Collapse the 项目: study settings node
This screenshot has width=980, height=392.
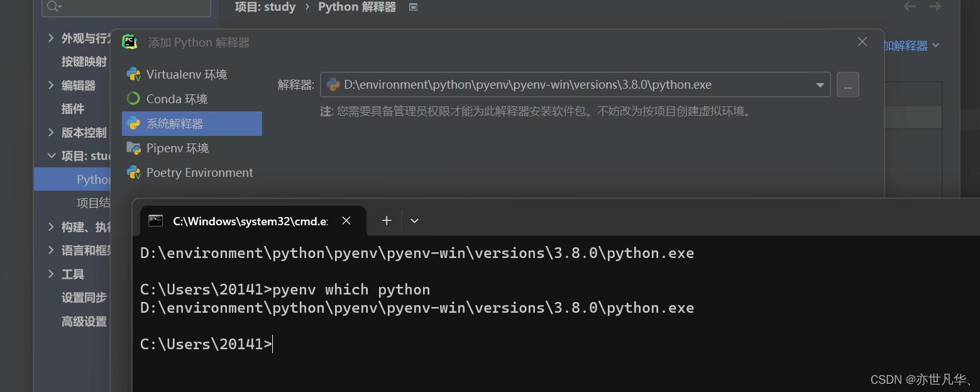pos(51,155)
